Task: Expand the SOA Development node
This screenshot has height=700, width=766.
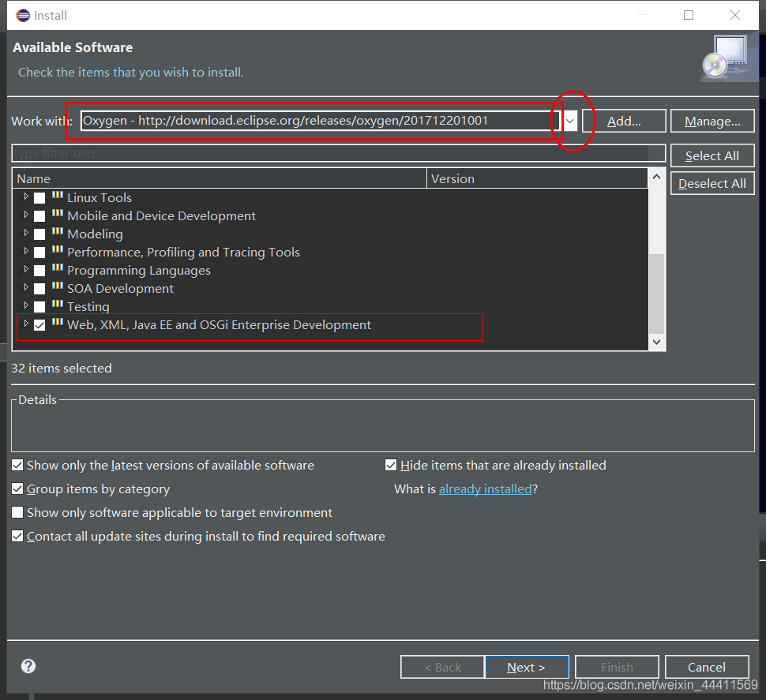Action: tap(26, 286)
